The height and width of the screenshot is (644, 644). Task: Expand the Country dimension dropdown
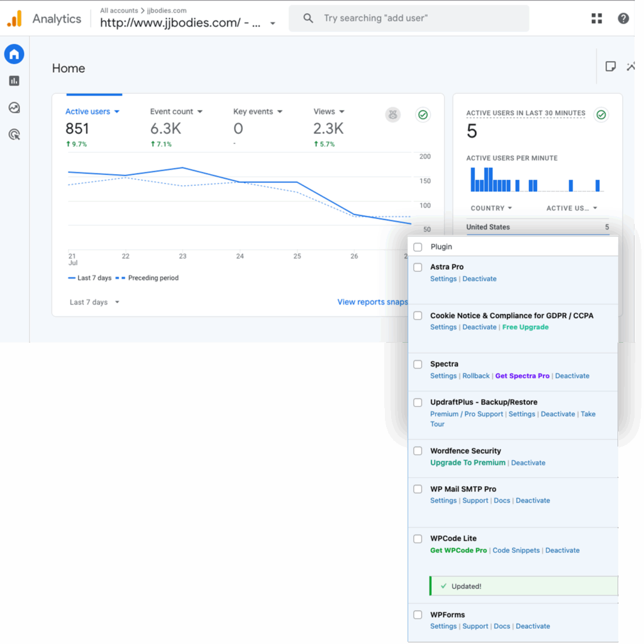[x=491, y=208]
